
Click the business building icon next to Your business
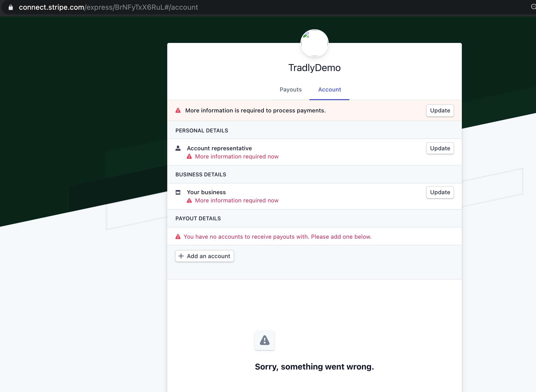click(x=178, y=192)
